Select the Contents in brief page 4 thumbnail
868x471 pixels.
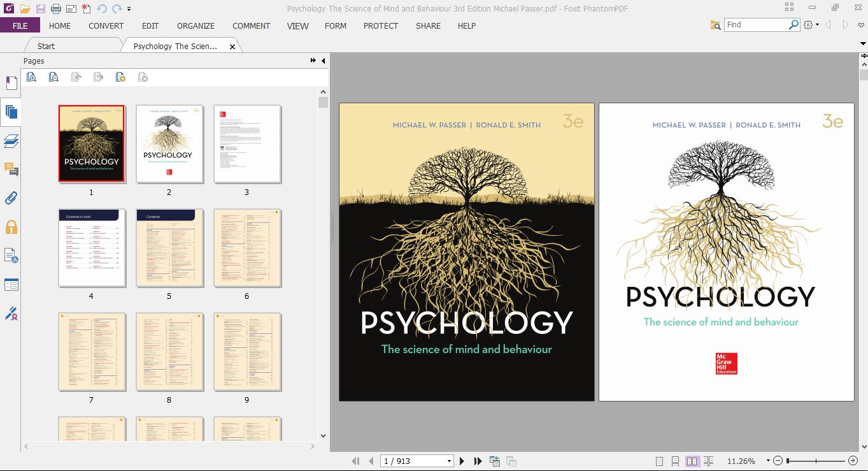[x=92, y=248]
